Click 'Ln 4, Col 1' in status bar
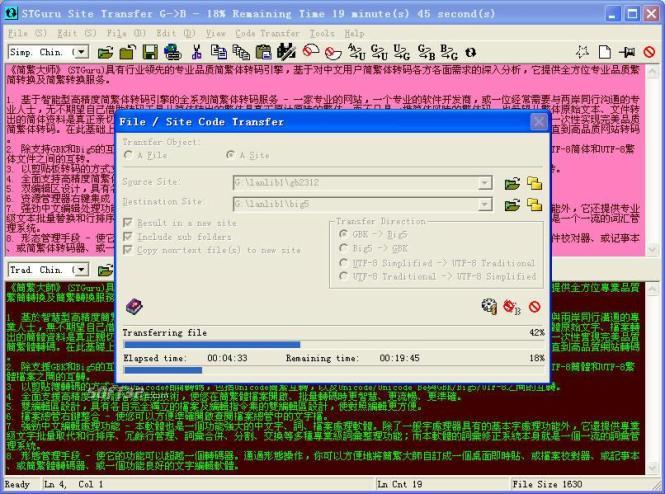This screenshot has width=665, height=494. (73, 484)
